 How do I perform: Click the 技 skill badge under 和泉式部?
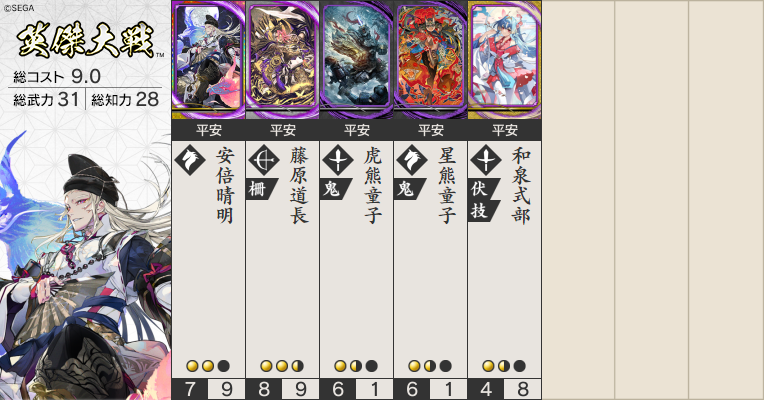(483, 211)
